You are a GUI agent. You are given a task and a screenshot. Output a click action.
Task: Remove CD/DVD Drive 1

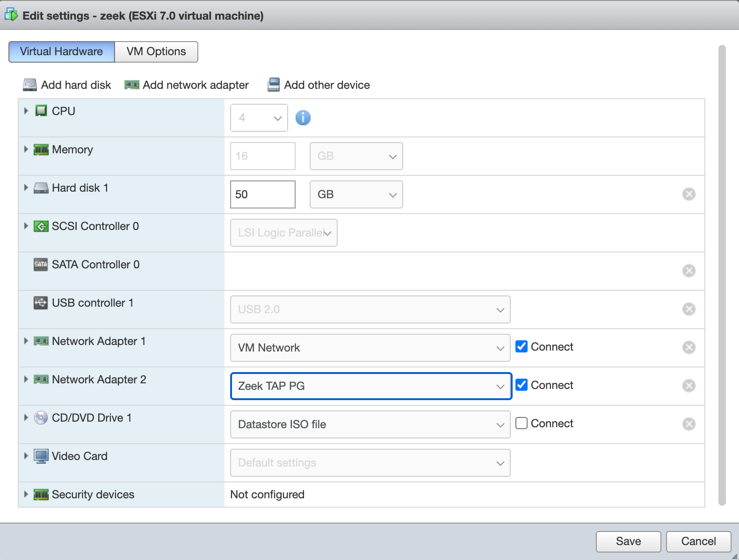click(x=689, y=424)
